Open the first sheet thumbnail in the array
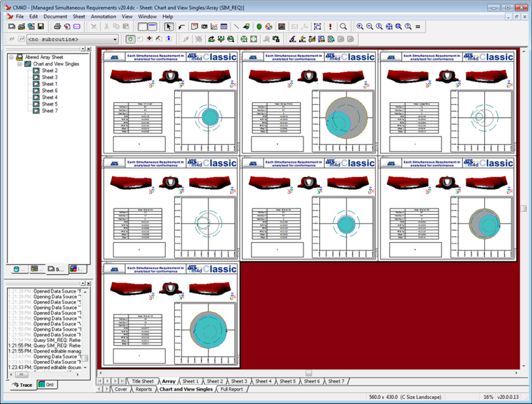The image size is (532, 404). [171, 103]
